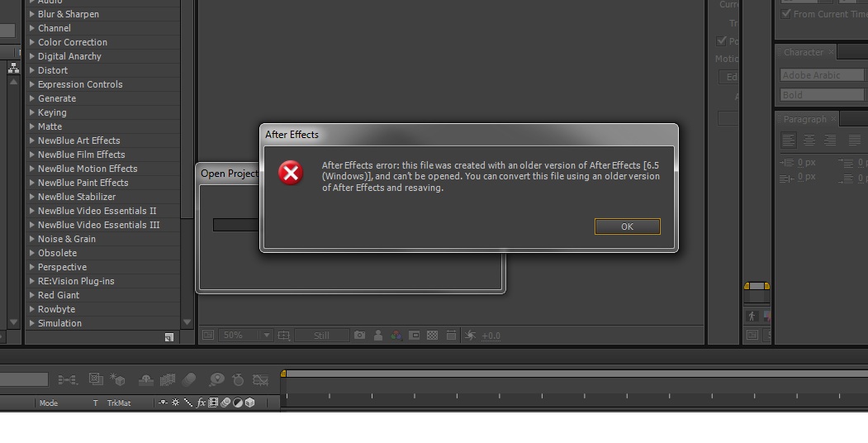Image resolution: width=868 pixels, height=443 pixels.
Task: Switch to Character panel tab
Action: (804, 52)
